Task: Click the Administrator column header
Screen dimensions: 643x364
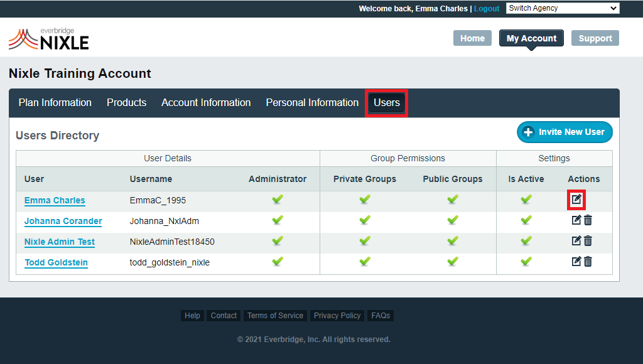Action: [278, 179]
